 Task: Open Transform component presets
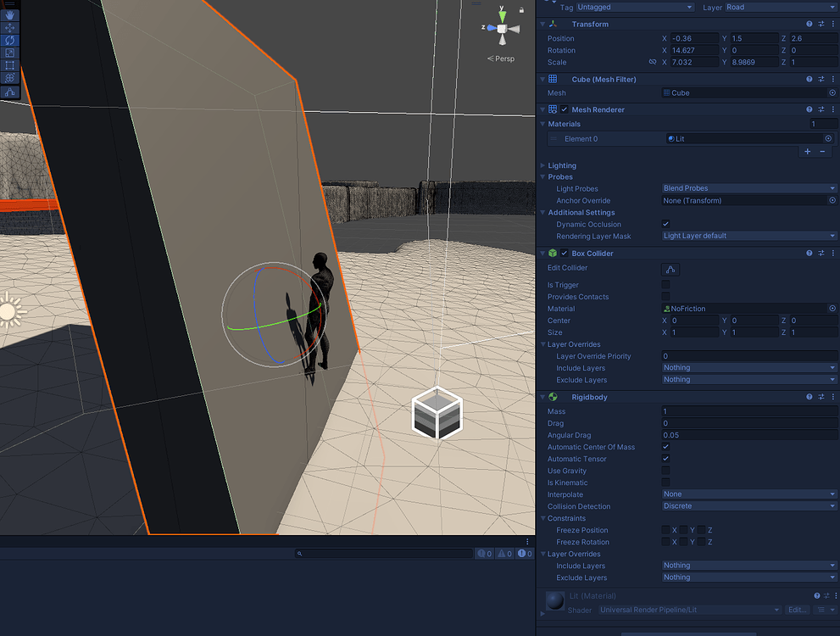tap(821, 24)
